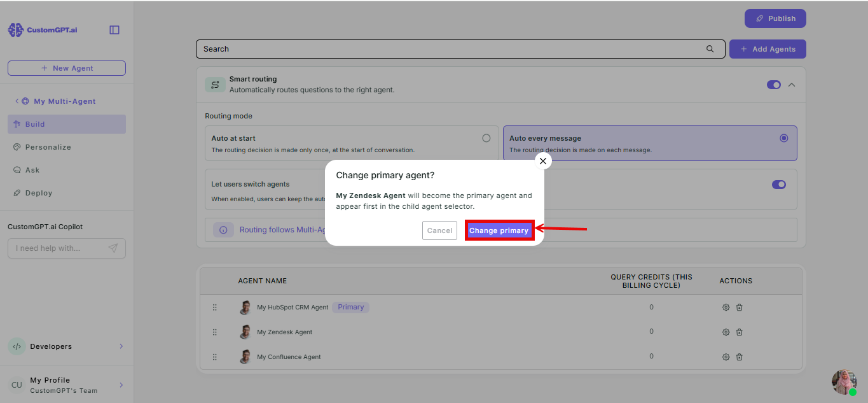Click the My Confluence Agent name
The width and height of the screenshot is (868, 403).
click(x=289, y=357)
